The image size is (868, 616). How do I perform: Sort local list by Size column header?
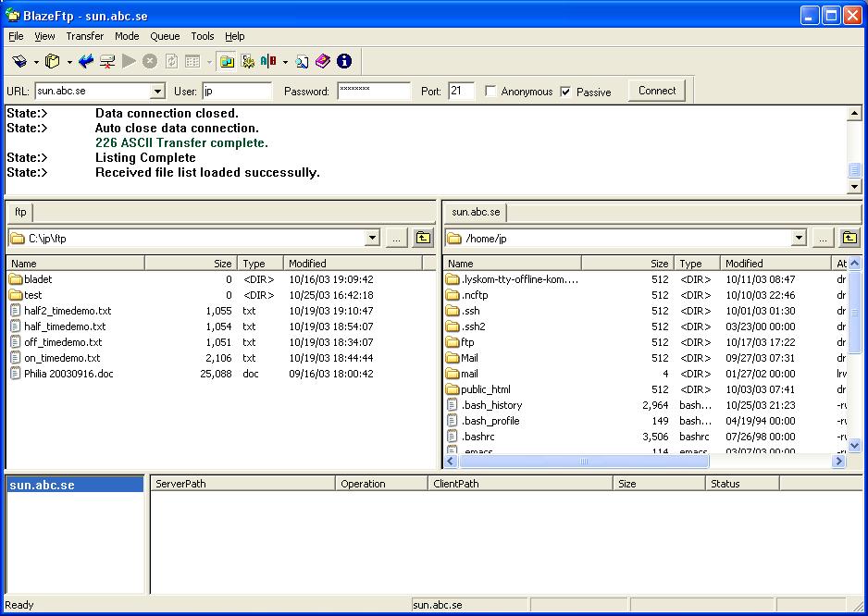[191, 264]
